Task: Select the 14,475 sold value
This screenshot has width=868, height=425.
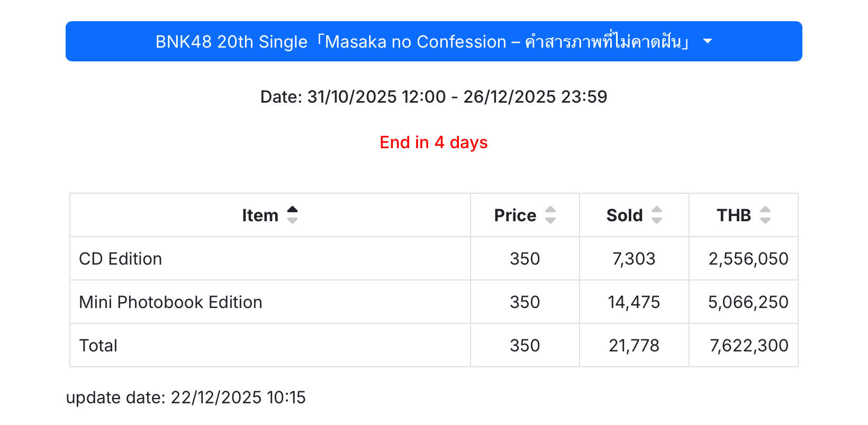Action: click(x=634, y=302)
